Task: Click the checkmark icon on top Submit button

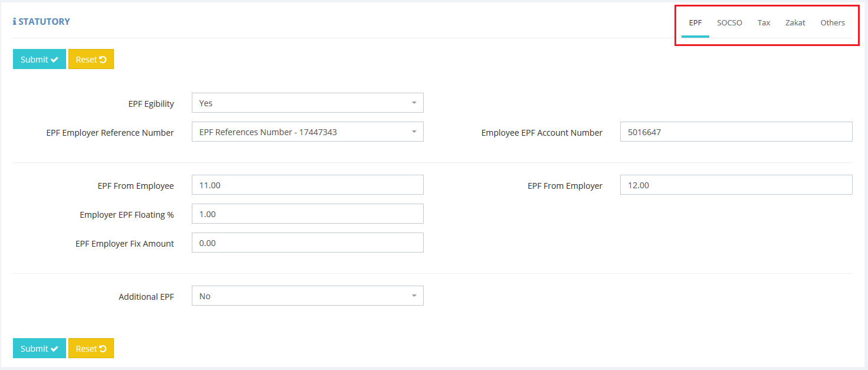Action: [55, 60]
